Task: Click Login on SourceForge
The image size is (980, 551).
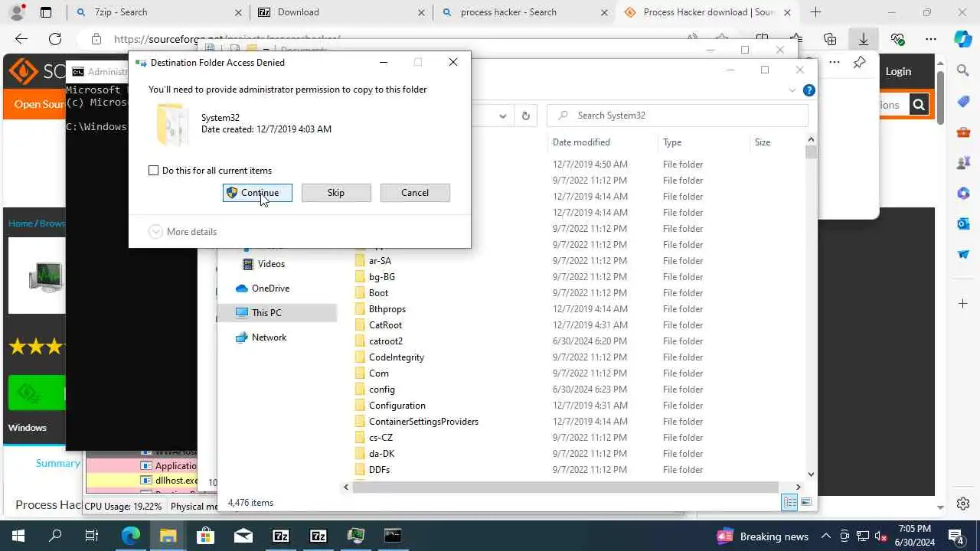Action: coord(898,71)
